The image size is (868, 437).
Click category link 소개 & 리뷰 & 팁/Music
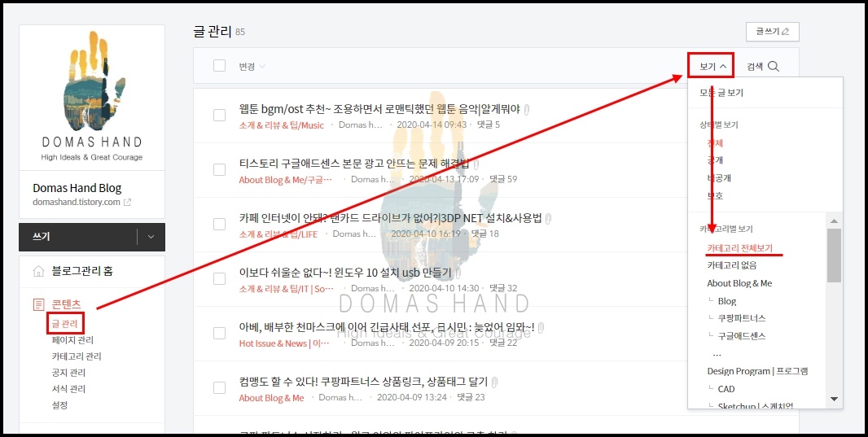pos(282,125)
